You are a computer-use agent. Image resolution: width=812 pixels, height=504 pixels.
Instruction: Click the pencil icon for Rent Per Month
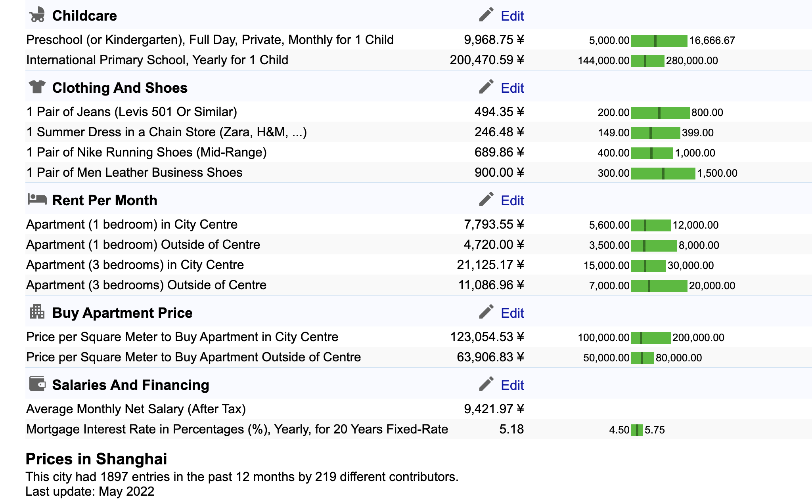coord(486,200)
